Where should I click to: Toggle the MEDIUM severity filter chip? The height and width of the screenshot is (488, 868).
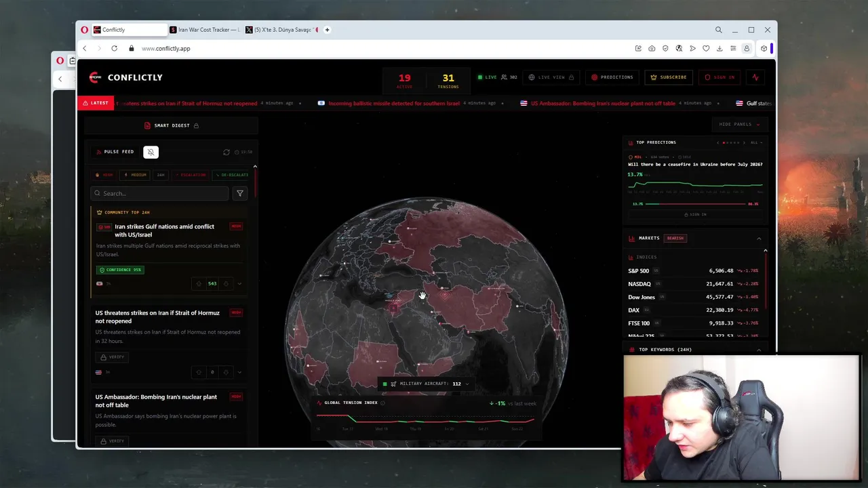[134, 175]
